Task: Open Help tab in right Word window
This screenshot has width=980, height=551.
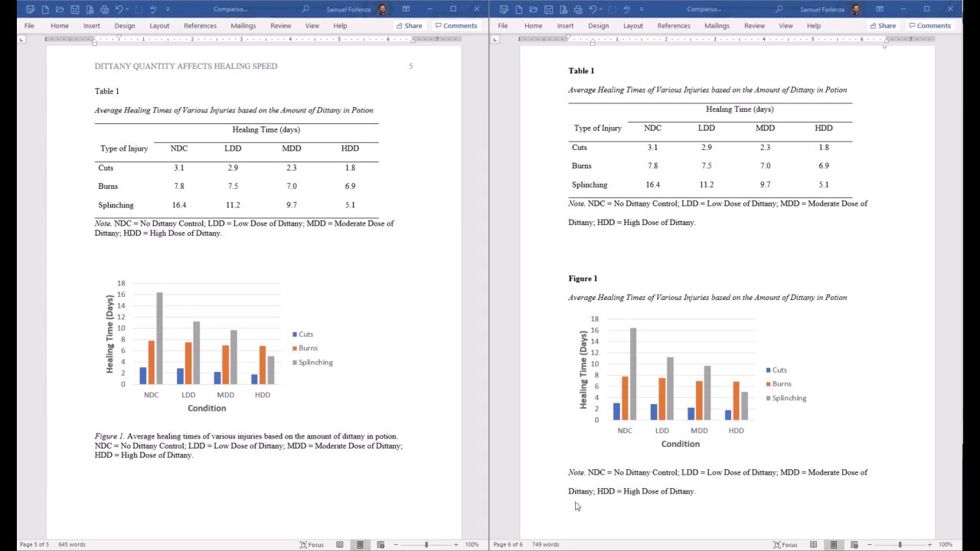Action: (814, 25)
